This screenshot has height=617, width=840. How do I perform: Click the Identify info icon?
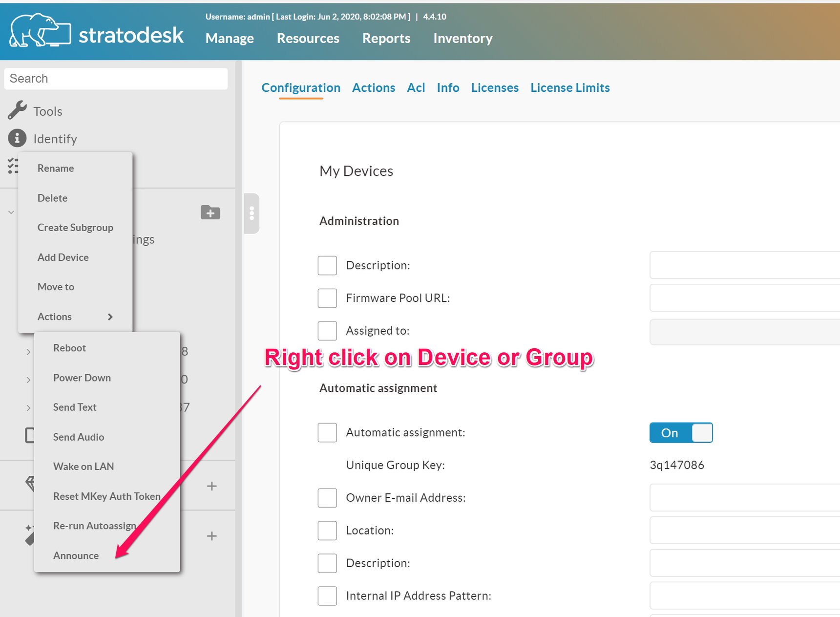[x=17, y=138]
